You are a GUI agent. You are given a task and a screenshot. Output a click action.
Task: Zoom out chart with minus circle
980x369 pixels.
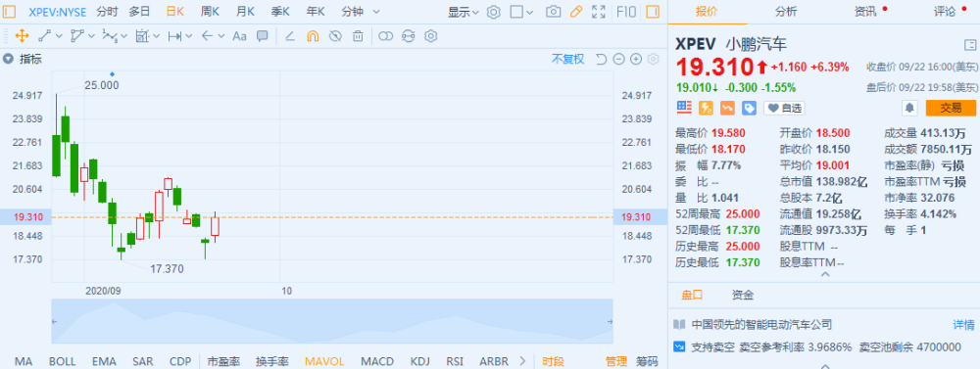pos(618,60)
